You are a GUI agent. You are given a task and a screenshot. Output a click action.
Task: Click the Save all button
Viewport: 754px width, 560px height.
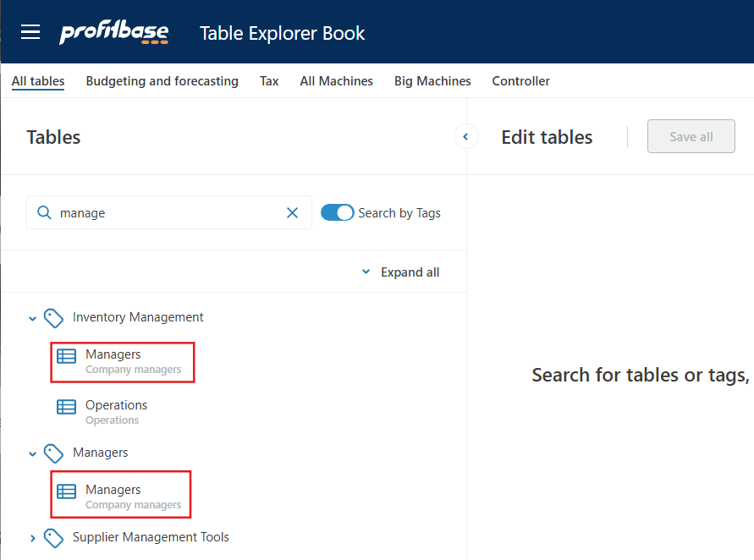tap(691, 137)
